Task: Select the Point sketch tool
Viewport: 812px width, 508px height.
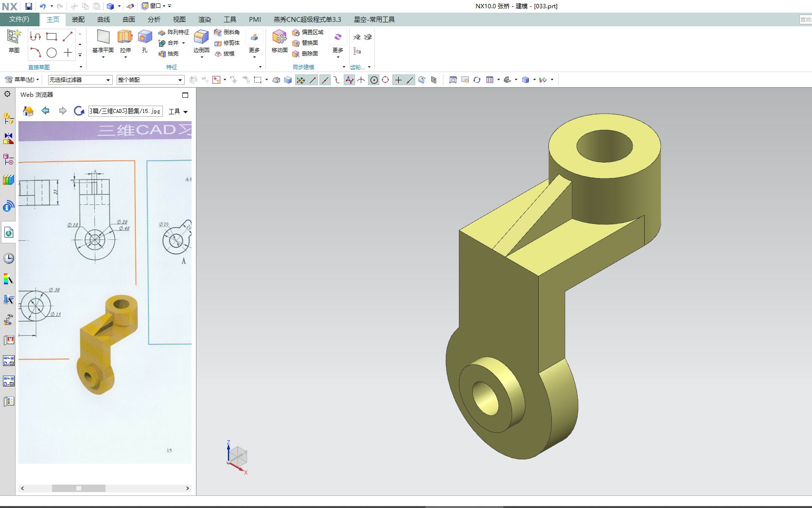Action: pos(68,52)
